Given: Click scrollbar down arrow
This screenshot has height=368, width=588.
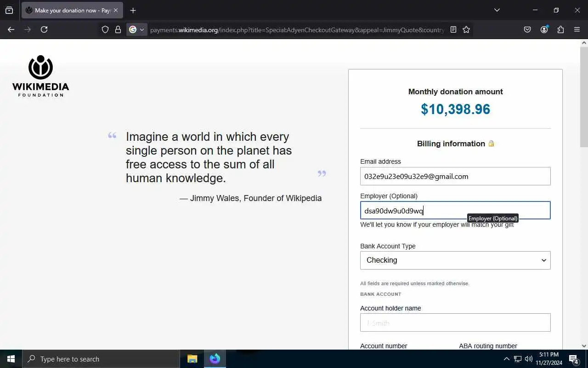Looking at the screenshot, I should 584,346.
